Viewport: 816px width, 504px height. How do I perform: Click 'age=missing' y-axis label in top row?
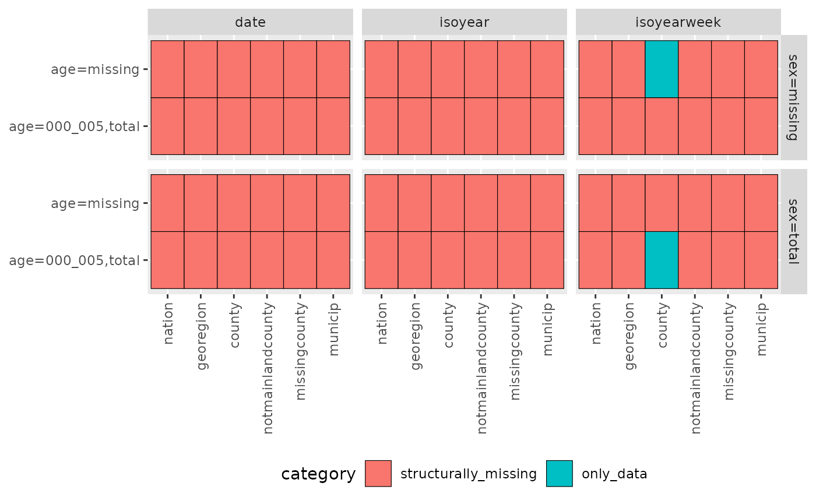96,70
